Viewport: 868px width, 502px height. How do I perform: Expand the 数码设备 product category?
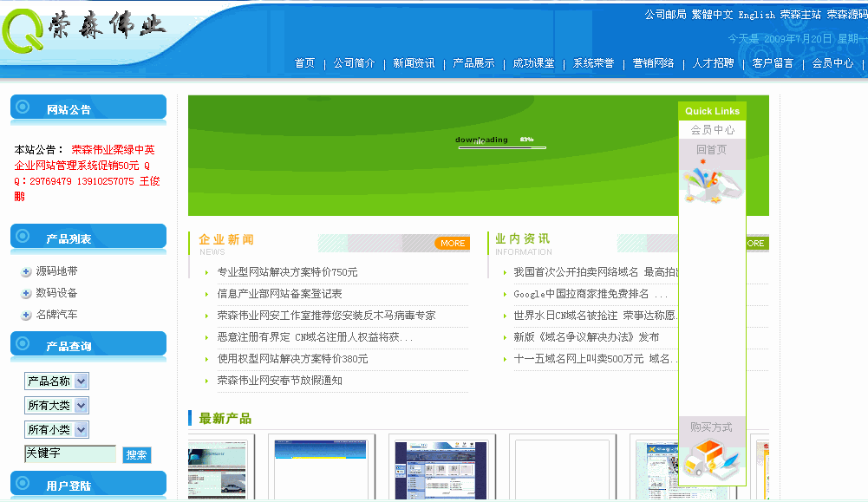(x=26, y=294)
